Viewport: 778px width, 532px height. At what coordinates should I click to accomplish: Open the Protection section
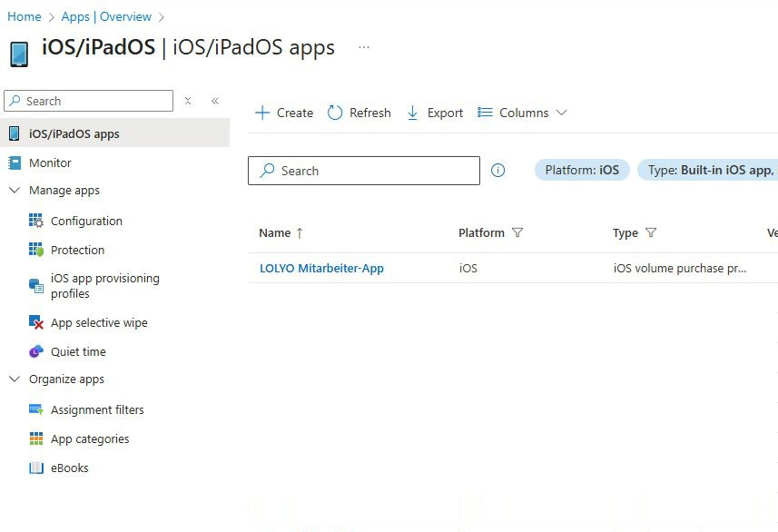click(78, 250)
